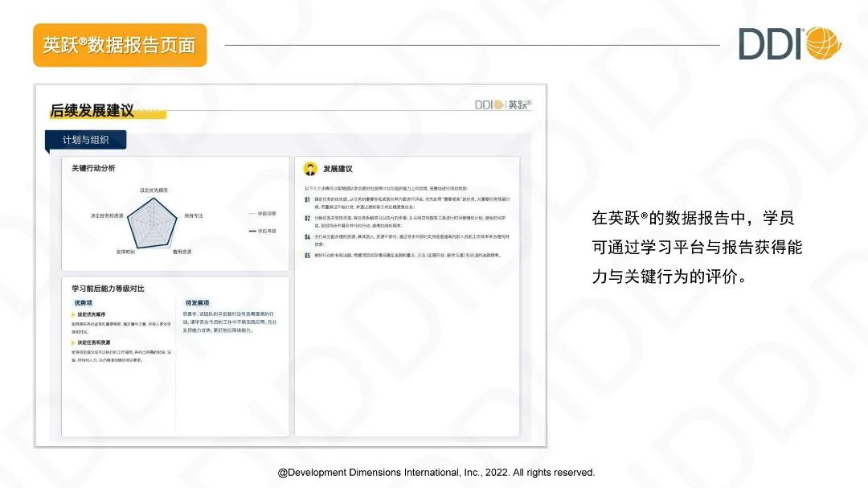Click the slide paragraph starting 在英跃®的数据报告中
Image resolution: width=868 pixels, height=488 pixels.
click(697, 247)
